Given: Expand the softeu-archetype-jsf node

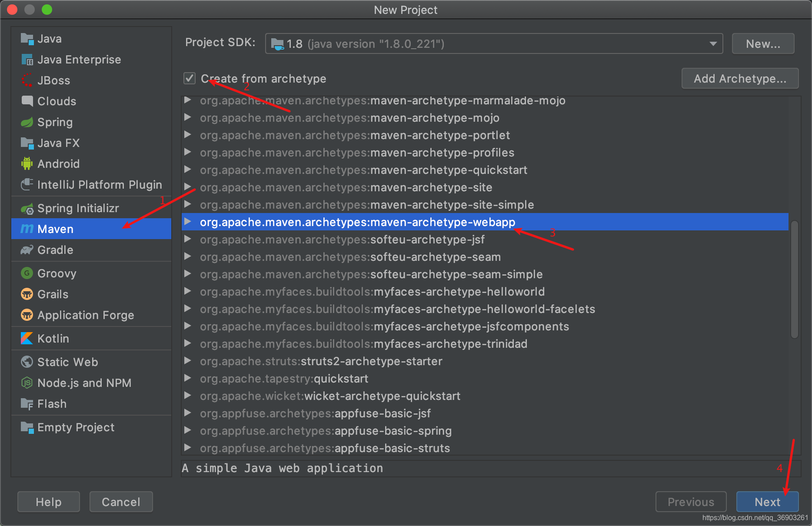Looking at the screenshot, I should click(187, 239).
